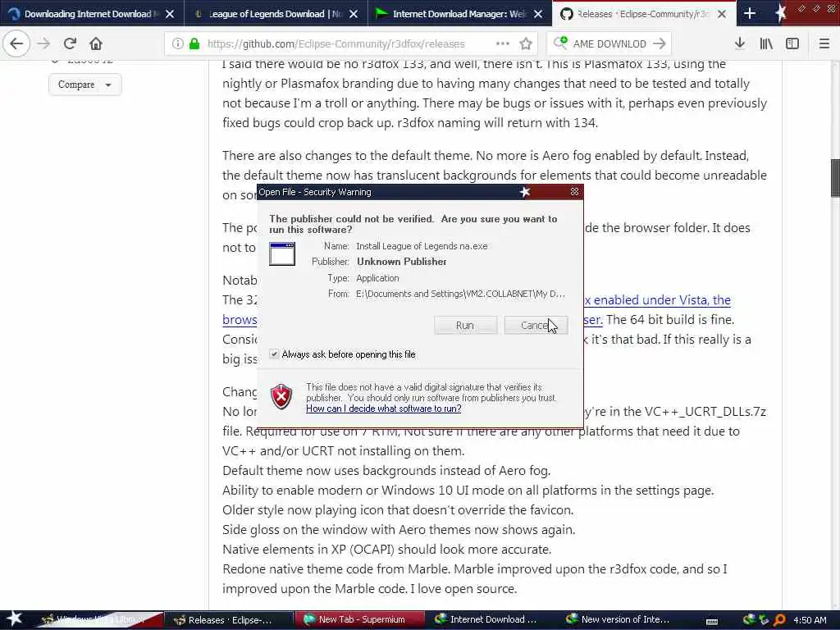The image size is (840, 630).
Task: Show site information icon in address bar
Action: (177, 43)
